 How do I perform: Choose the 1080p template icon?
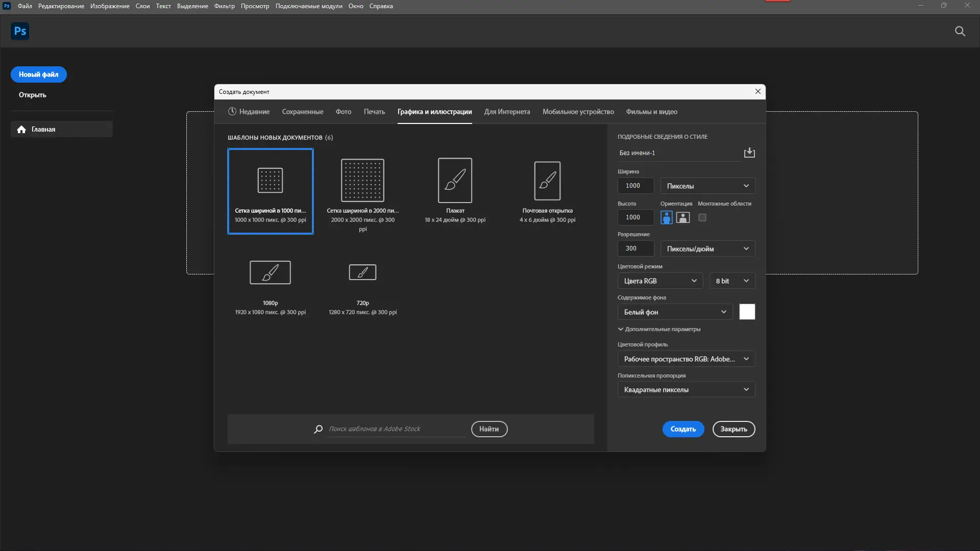click(x=270, y=272)
